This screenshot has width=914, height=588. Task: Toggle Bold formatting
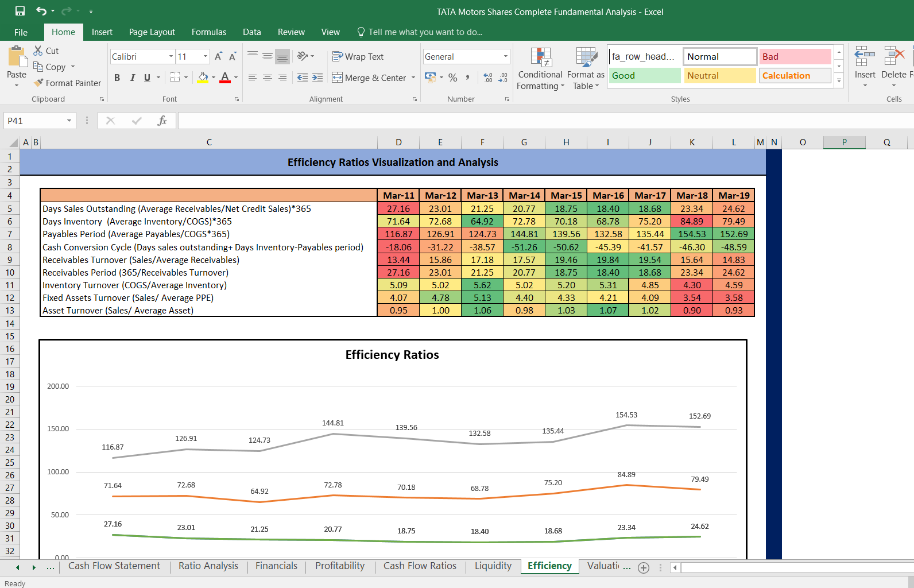(117, 78)
